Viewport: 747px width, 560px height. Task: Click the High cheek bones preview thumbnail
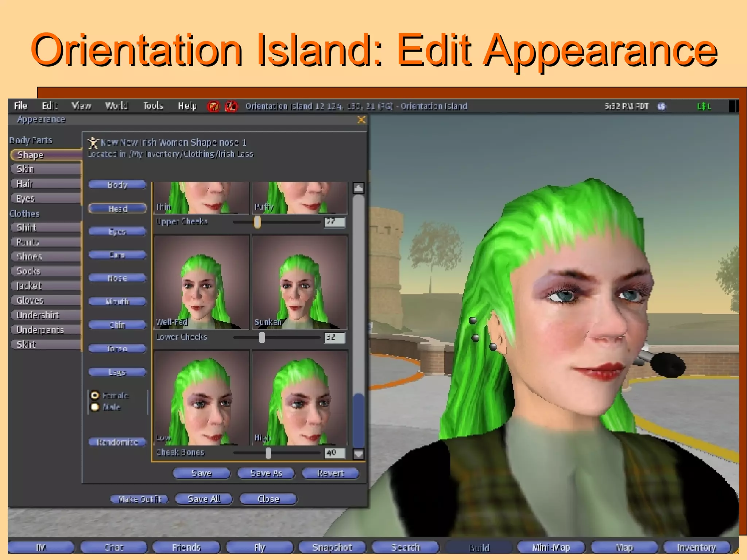pyautogui.click(x=300, y=398)
